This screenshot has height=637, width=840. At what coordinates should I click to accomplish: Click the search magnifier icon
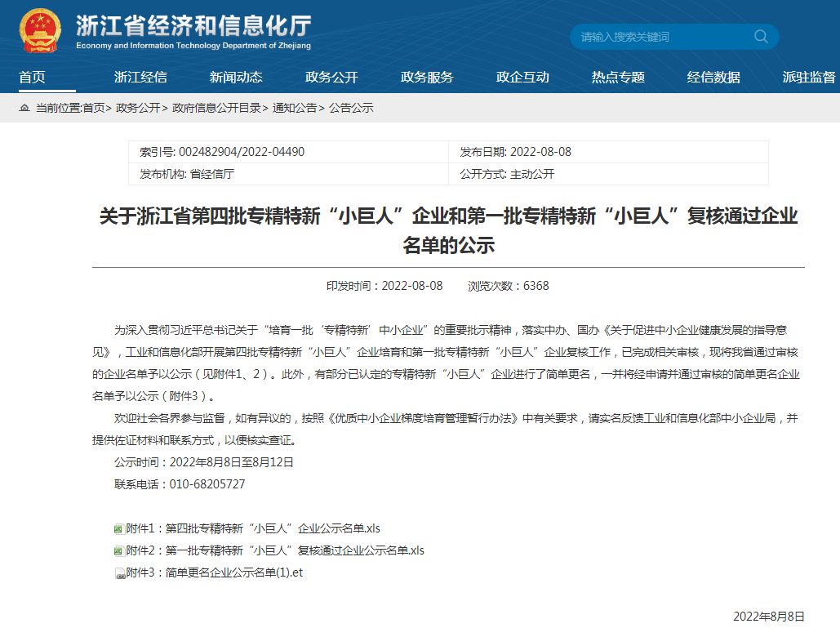pos(760,37)
